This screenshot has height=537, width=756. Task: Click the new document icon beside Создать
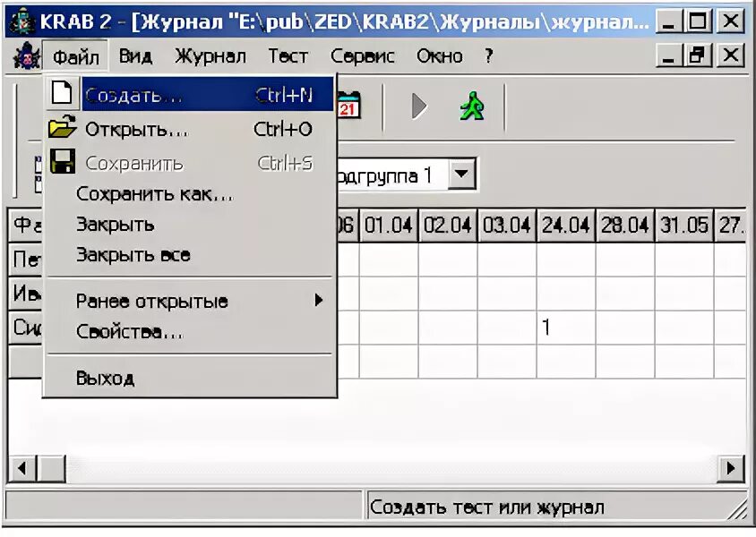pyautogui.click(x=62, y=92)
